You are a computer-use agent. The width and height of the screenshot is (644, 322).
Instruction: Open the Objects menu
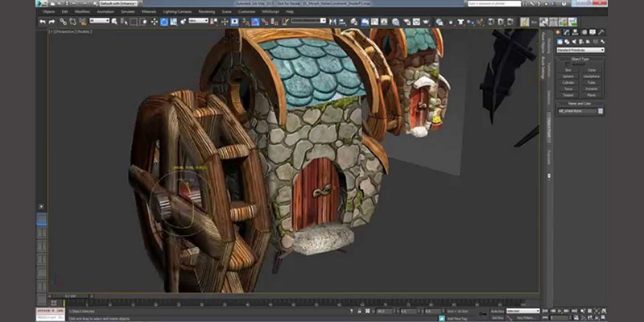[x=48, y=11]
